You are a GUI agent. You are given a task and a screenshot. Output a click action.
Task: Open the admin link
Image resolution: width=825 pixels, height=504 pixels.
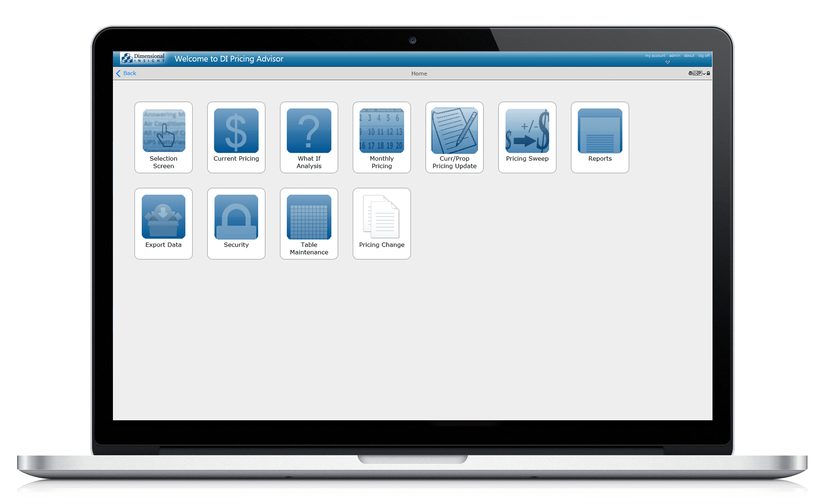point(675,56)
